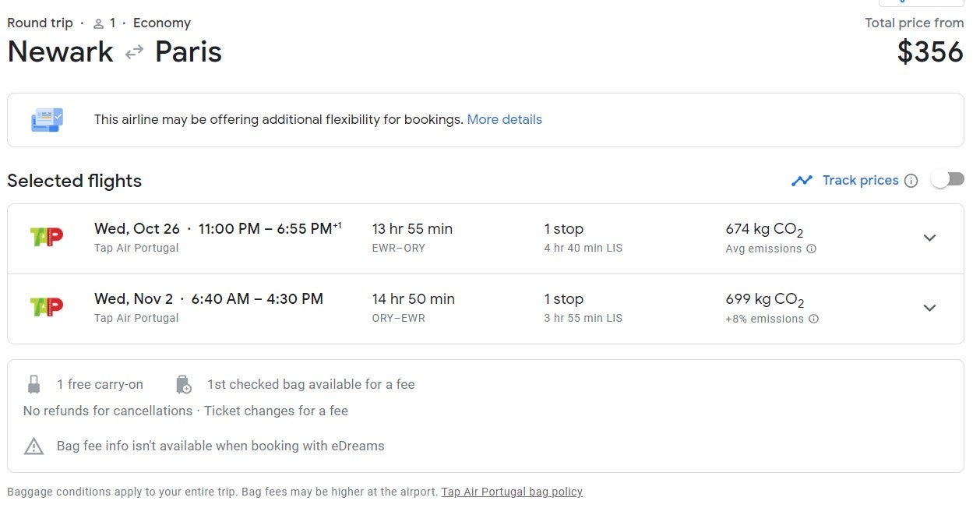Image resolution: width=980 pixels, height=508 pixels.
Task: Click the round-trip swap arrows icon
Action: pos(134,52)
